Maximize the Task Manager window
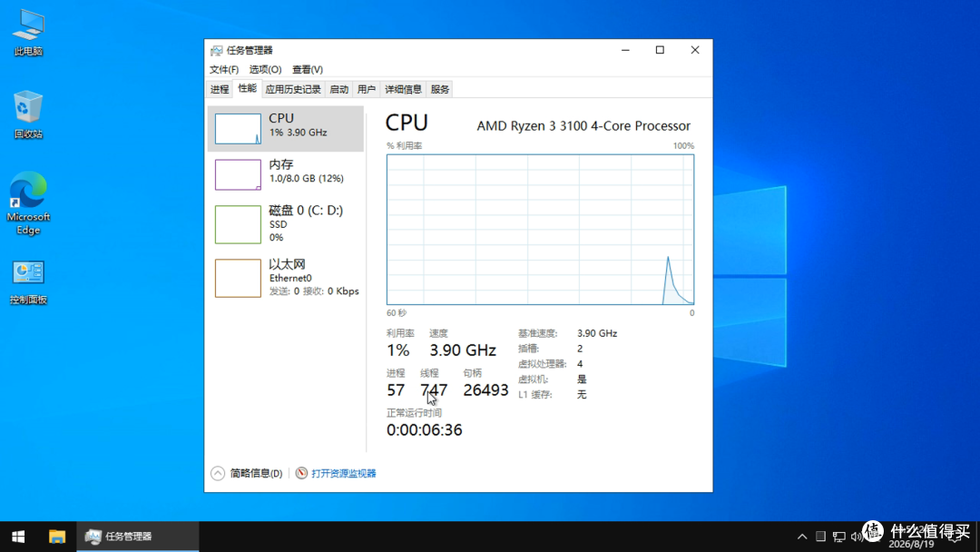 [x=660, y=50]
